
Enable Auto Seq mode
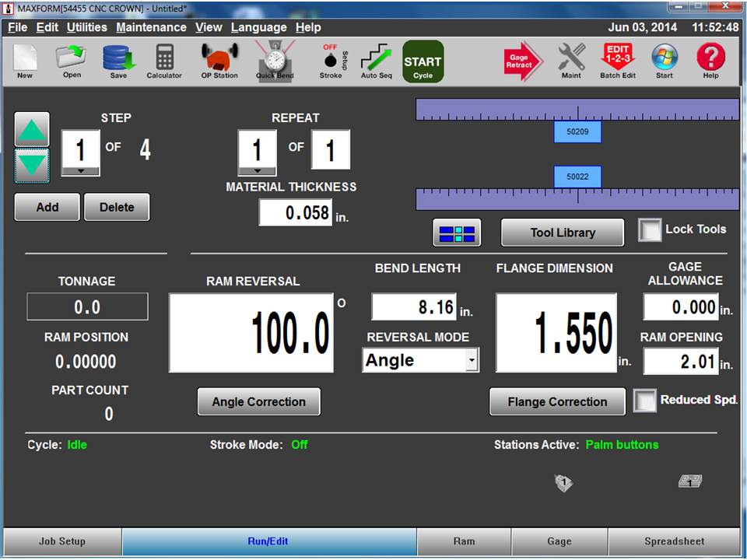[376, 61]
